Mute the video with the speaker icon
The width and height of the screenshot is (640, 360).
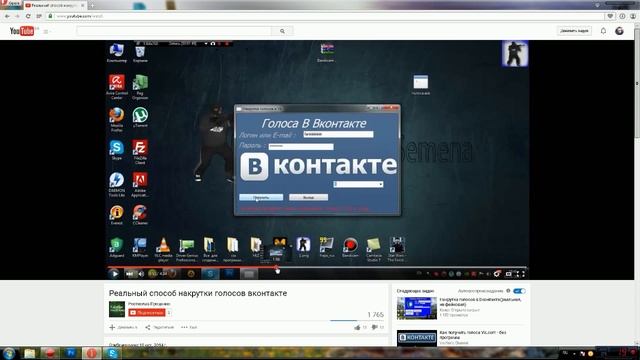tap(141, 274)
